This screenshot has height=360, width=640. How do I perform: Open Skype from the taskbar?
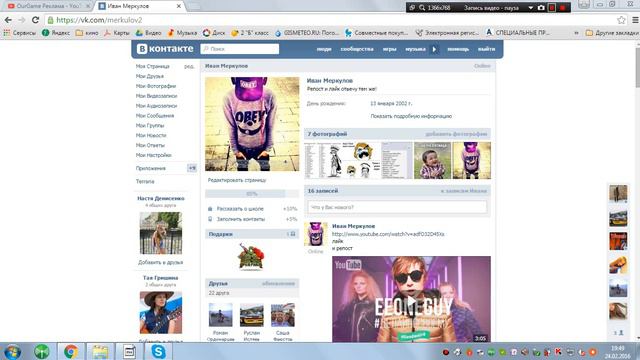tap(158, 351)
